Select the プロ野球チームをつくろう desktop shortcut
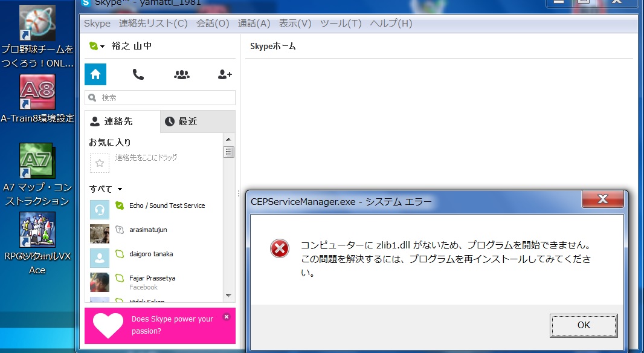The image size is (644, 353). (37, 36)
